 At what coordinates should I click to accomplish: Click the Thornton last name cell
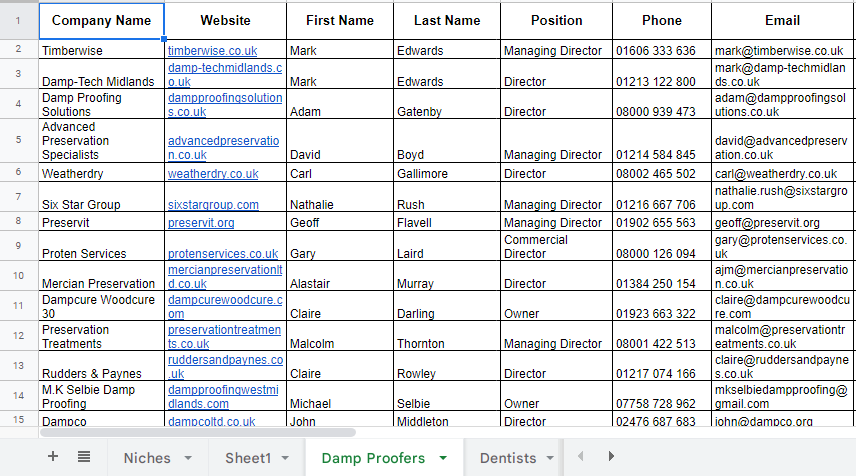(447, 336)
